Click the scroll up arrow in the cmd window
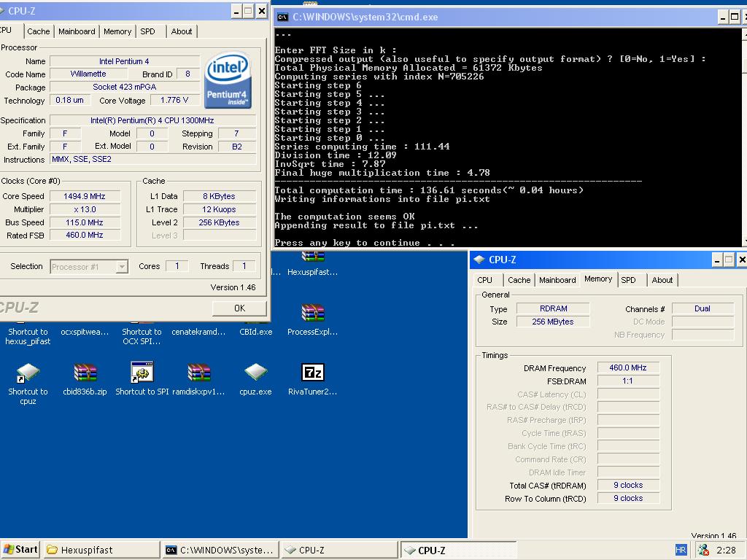The width and height of the screenshot is (747, 560). 744,34
